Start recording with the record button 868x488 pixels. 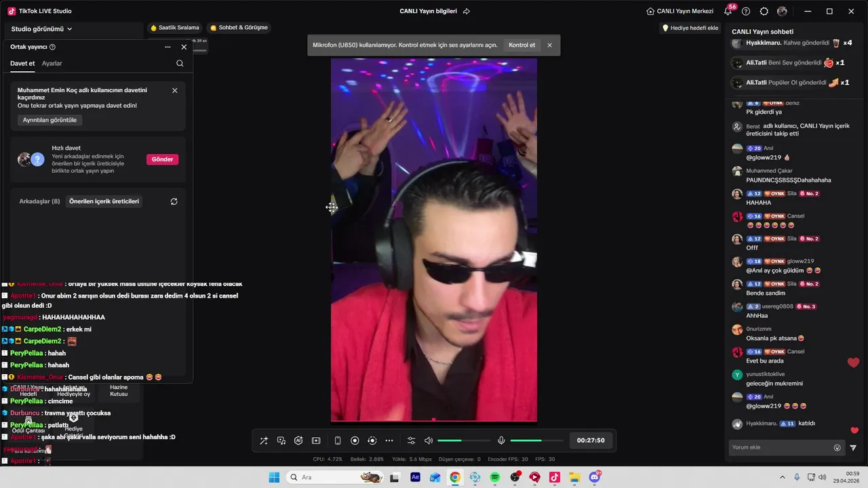[x=355, y=441]
